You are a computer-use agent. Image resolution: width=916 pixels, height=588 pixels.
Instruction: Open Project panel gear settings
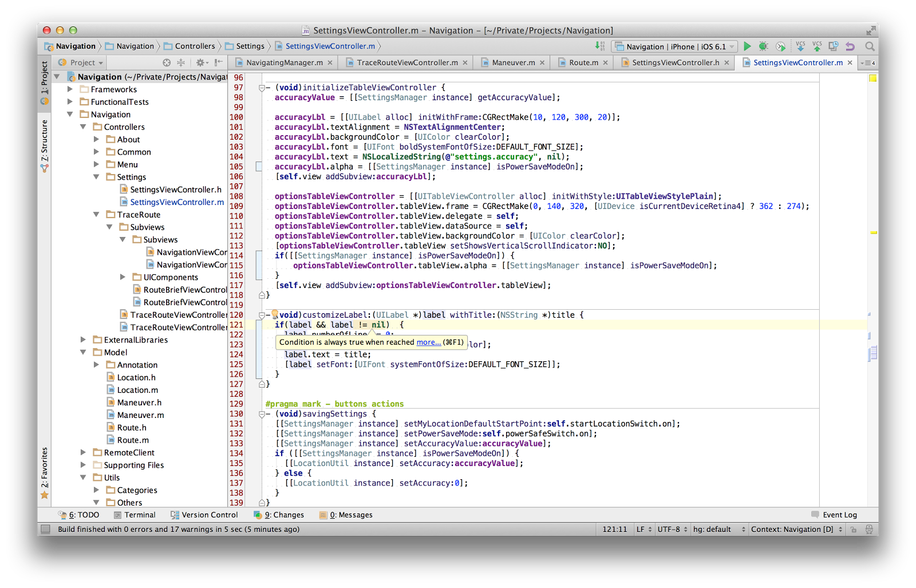(202, 62)
